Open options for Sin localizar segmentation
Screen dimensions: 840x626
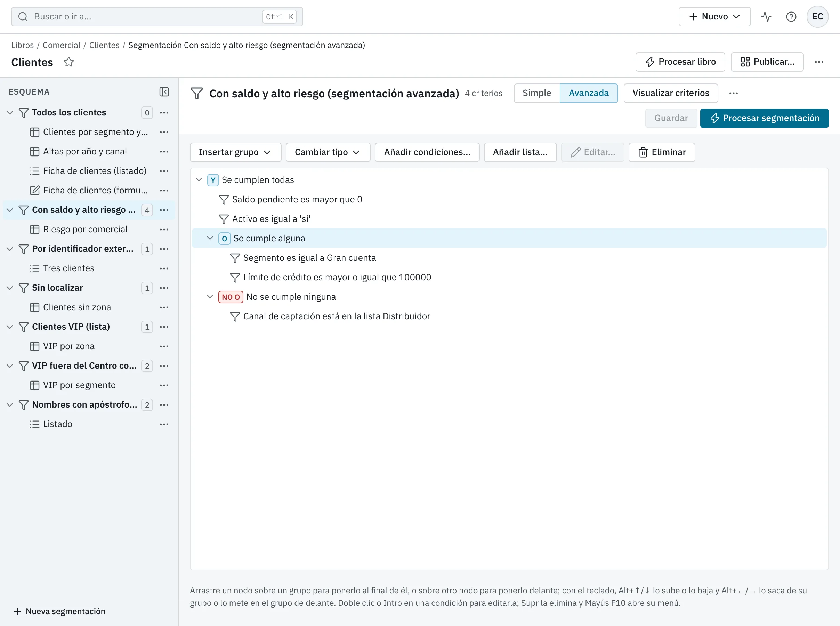[x=164, y=288]
